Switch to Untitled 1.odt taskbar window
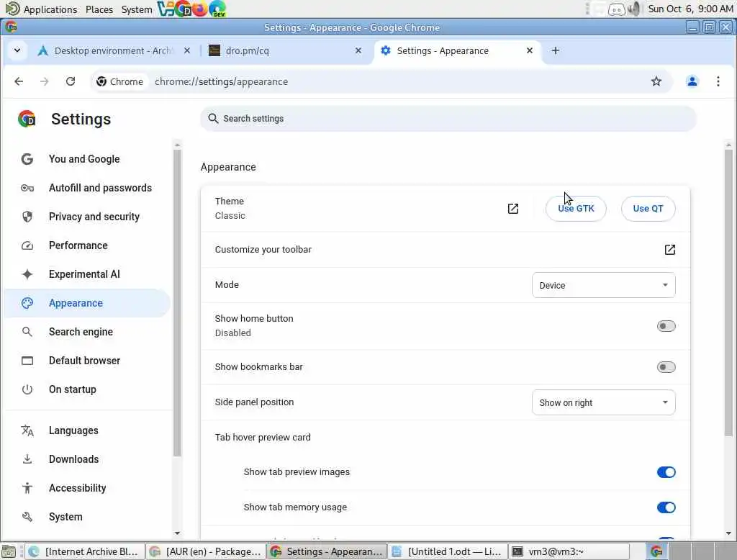Viewport: 737px width, 560px height. point(448,551)
